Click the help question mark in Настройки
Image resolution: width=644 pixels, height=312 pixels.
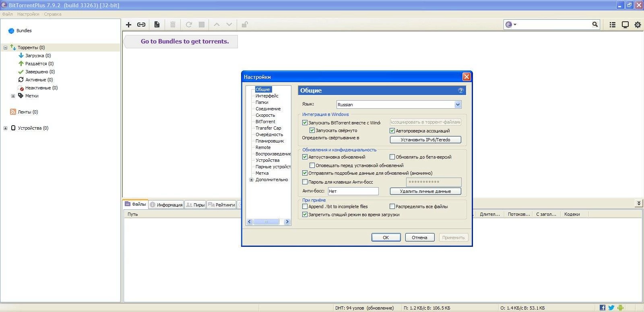pos(461,91)
